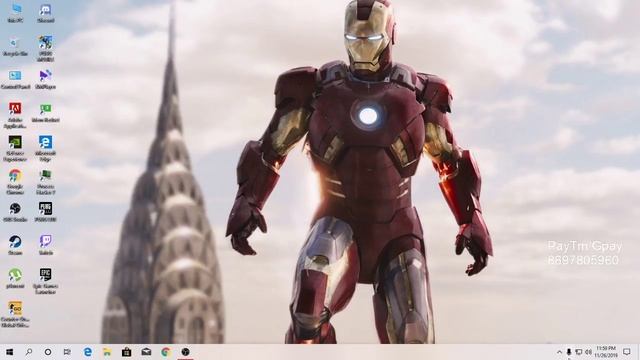
Task: Select the purple play-arrow shortcut beside Control Panel
Action: click(45, 80)
